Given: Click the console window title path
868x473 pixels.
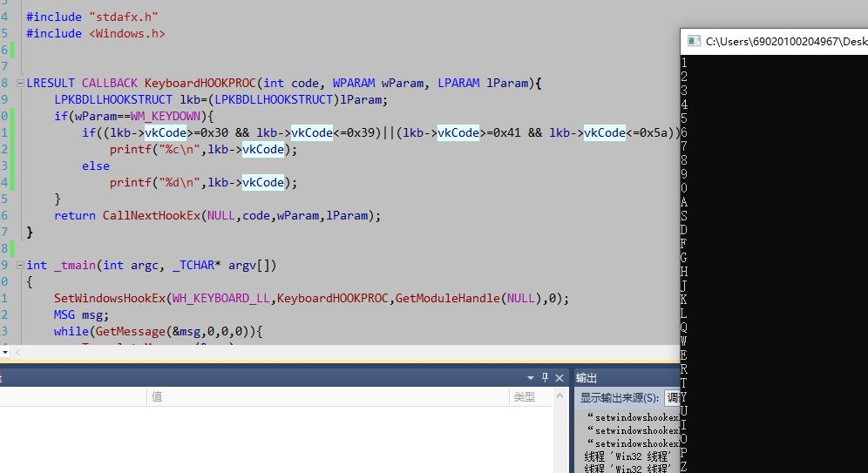Looking at the screenshot, I should click(x=787, y=42).
